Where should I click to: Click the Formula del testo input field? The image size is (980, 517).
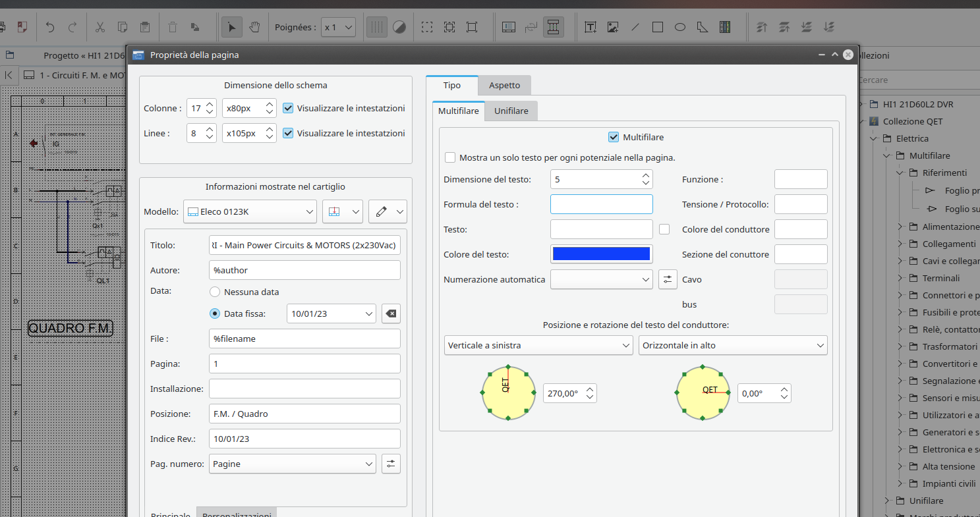pyautogui.click(x=601, y=204)
